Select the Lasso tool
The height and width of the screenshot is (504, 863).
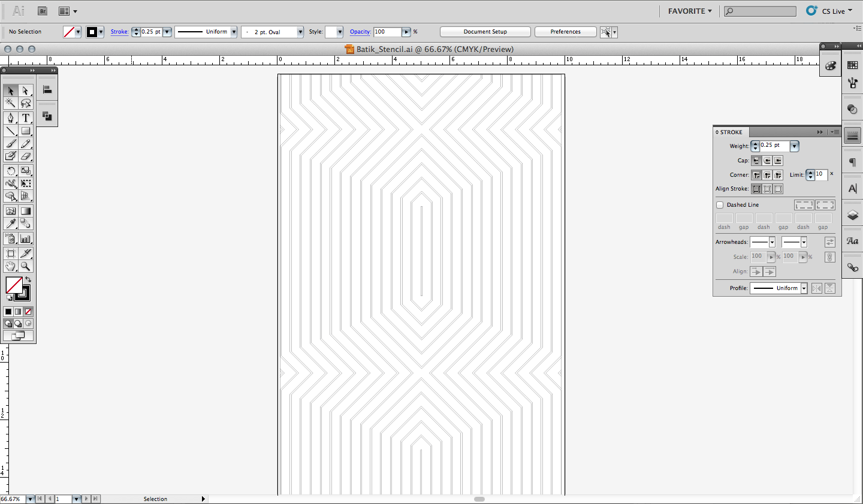click(x=26, y=104)
